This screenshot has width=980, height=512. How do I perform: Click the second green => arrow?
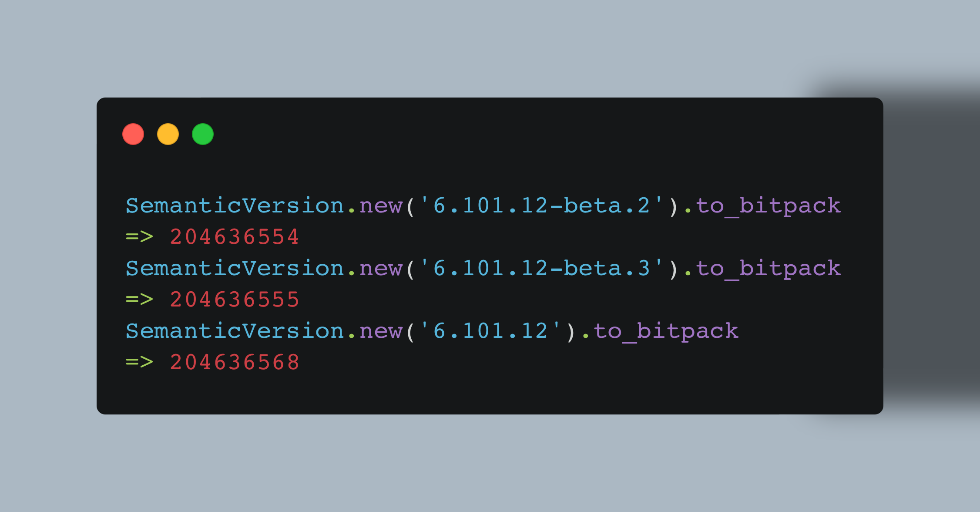[x=140, y=300]
